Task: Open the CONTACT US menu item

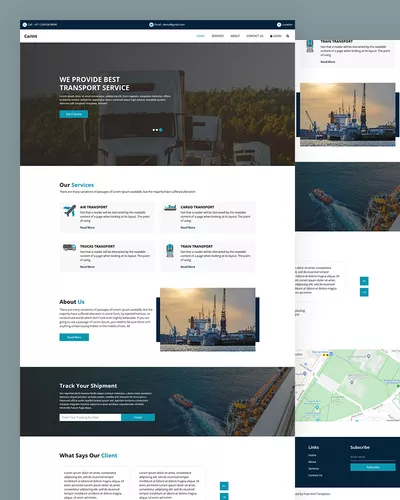Action: [255, 36]
